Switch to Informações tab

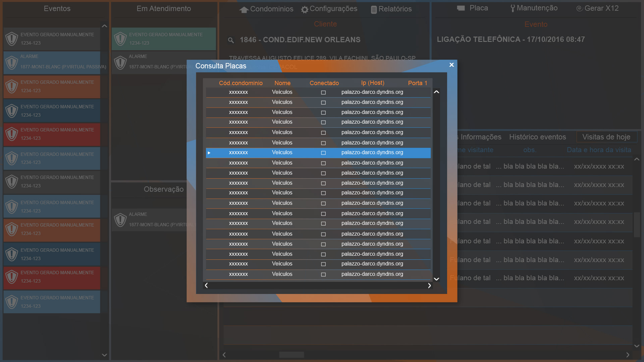479,137
